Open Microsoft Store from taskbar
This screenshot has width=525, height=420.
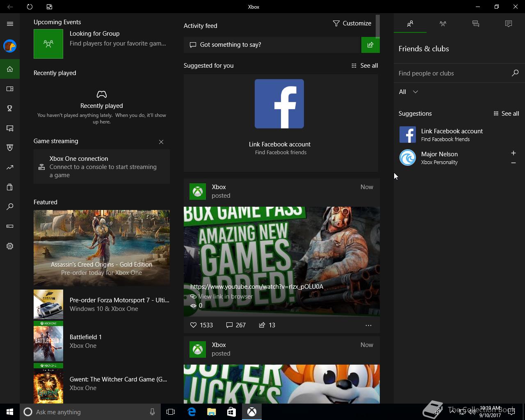[232, 412]
